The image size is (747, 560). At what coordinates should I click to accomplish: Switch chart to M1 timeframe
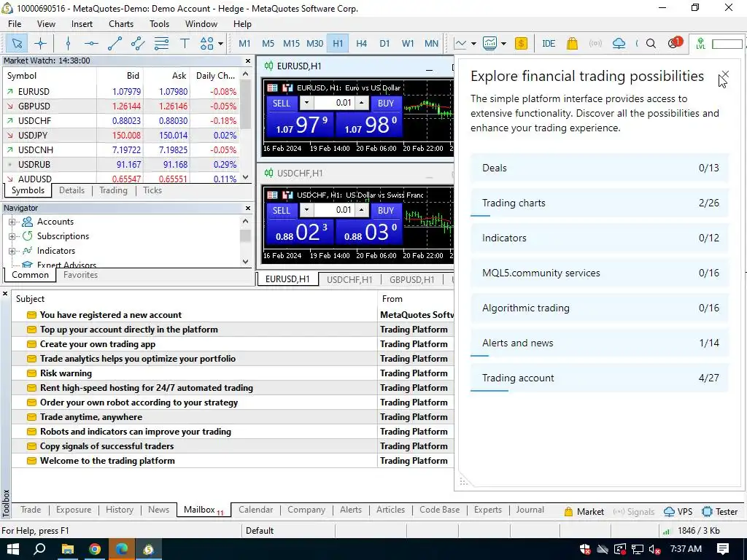tap(244, 44)
